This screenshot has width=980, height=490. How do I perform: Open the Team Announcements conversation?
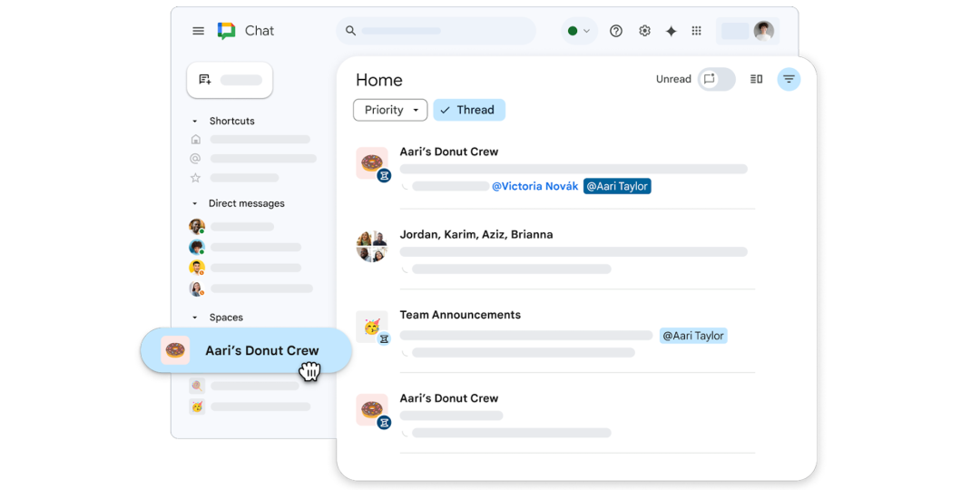pyautogui.click(x=460, y=315)
